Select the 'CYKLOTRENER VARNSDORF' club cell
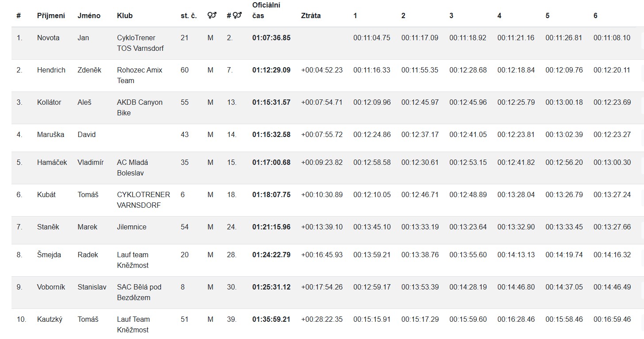The image size is (644, 339). (x=143, y=200)
